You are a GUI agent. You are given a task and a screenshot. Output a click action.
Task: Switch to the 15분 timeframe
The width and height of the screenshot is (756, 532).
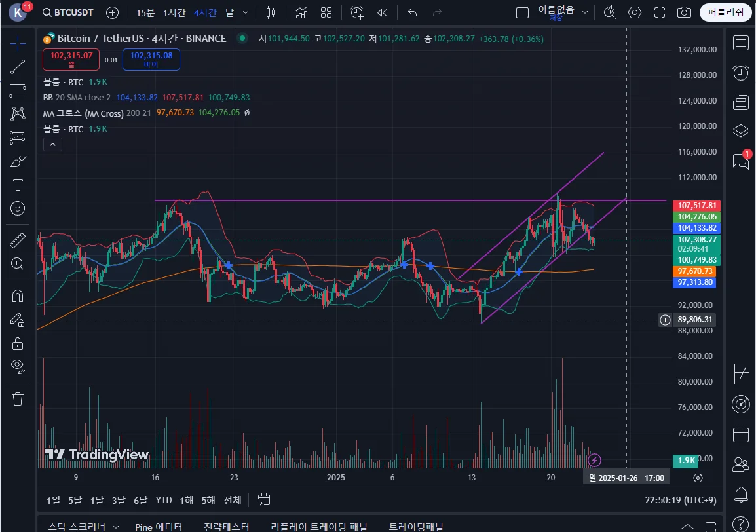point(145,12)
